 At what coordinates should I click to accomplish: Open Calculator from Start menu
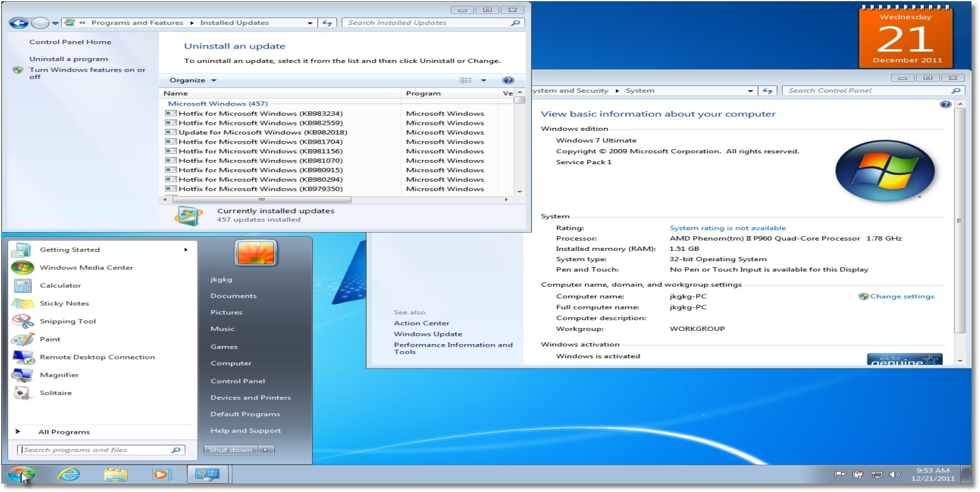(x=60, y=285)
